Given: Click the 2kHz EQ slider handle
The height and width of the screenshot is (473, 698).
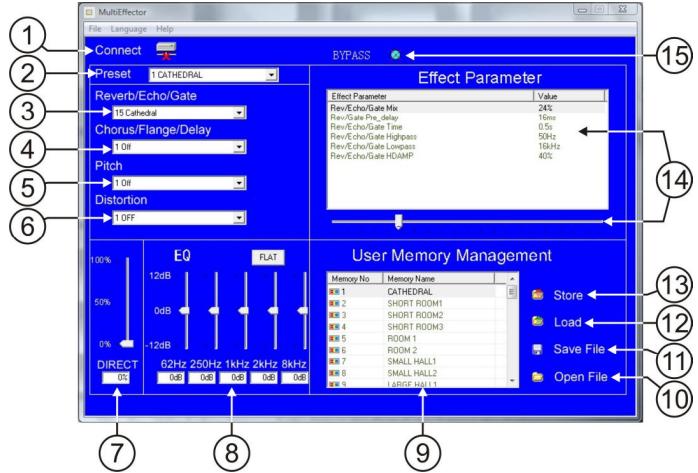Looking at the screenshot, I should 273,311.
